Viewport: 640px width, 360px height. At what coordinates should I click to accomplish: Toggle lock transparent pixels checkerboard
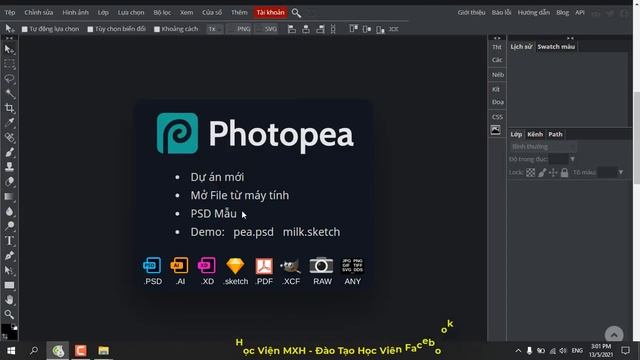(x=530, y=173)
